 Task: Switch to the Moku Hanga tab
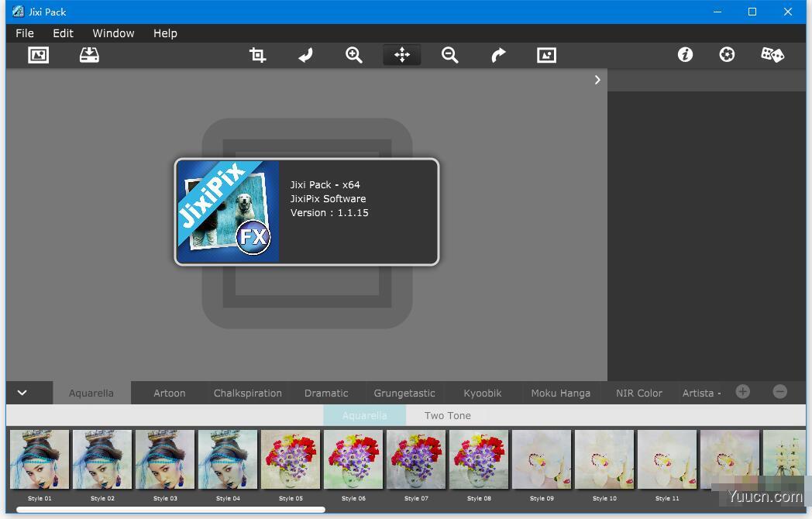coord(561,394)
